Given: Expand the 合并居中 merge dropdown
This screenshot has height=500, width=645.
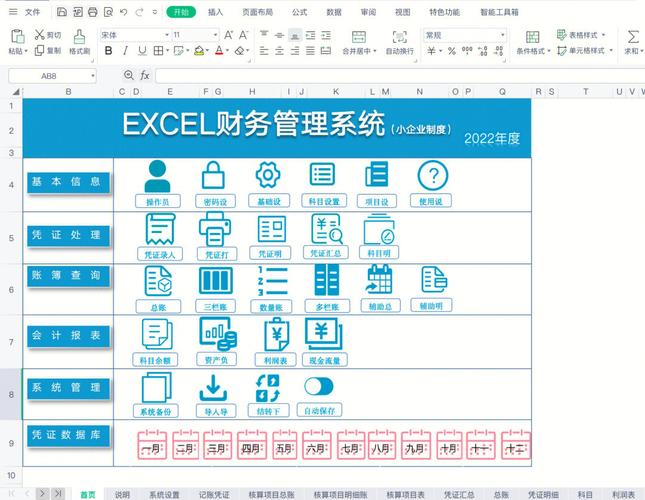Looking at the screenshot, I should point(375,51).
